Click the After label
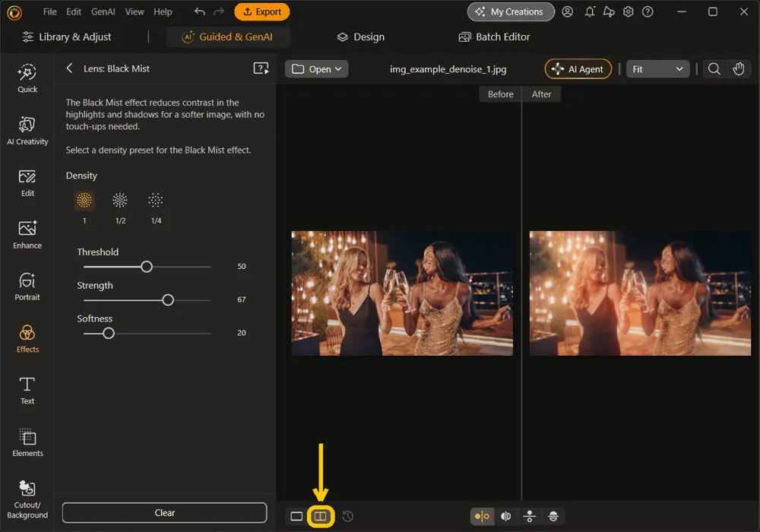Image resolution: width=760 pixels, height=532 pixels. 541,94
